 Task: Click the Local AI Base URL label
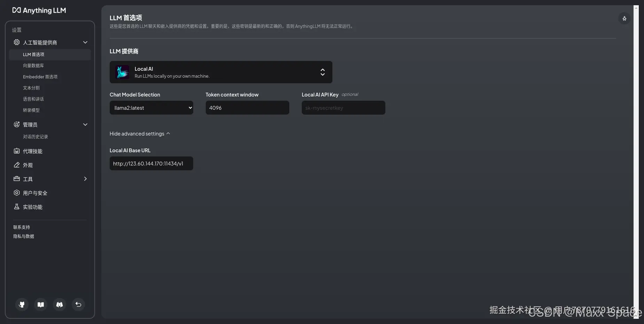130,151
